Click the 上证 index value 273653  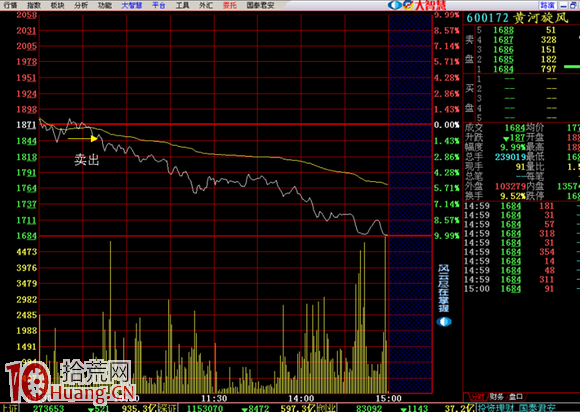tap(48, 408)
